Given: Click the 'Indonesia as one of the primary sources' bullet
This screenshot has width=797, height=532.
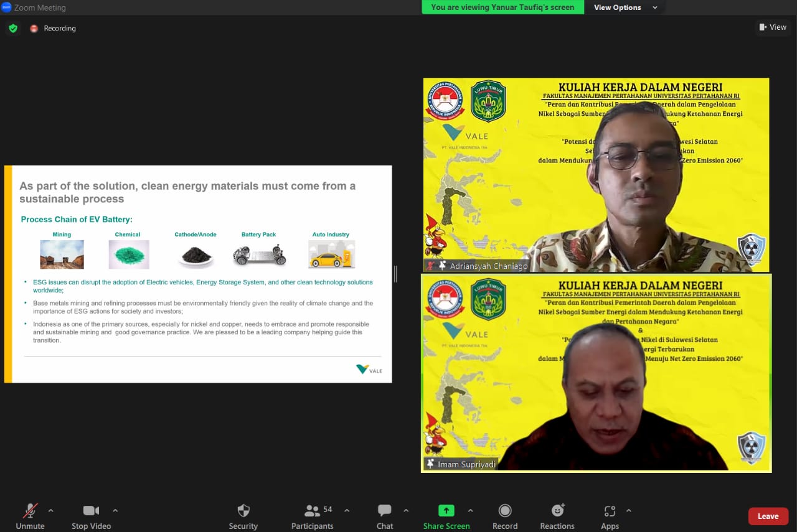Looking at the screenshot, I should [201, 332].
